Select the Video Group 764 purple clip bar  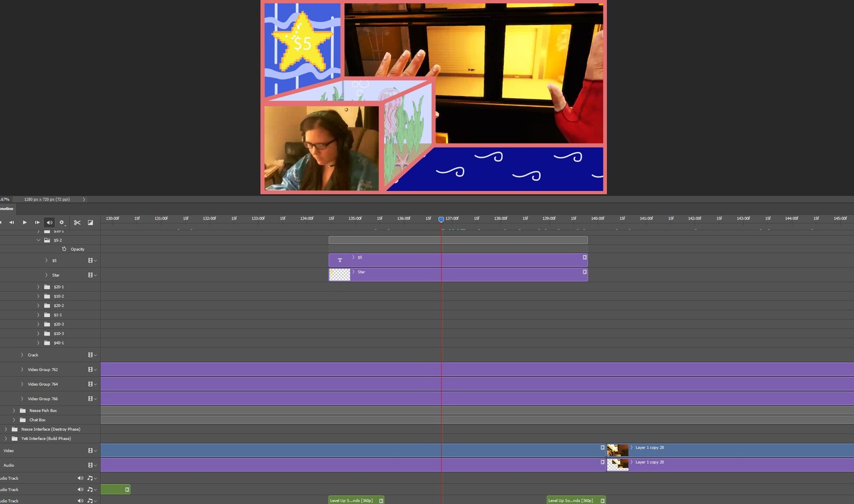[x=477, y=384]
